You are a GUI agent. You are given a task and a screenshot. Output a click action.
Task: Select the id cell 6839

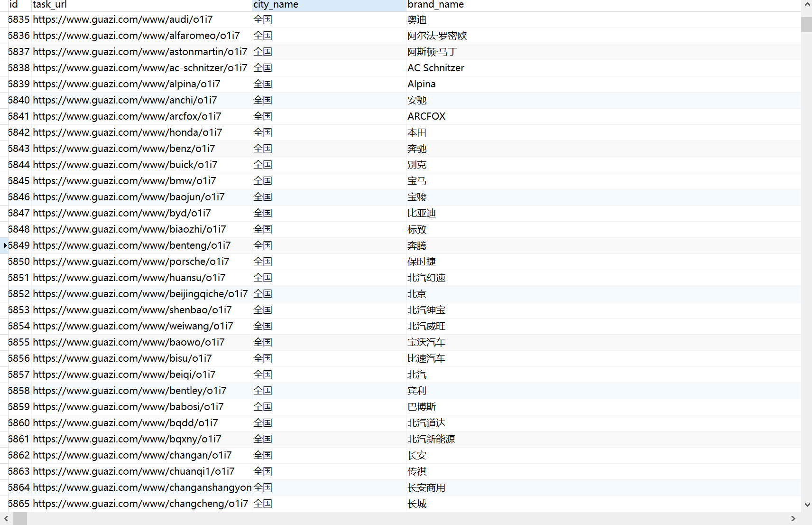tap(19, 84)
